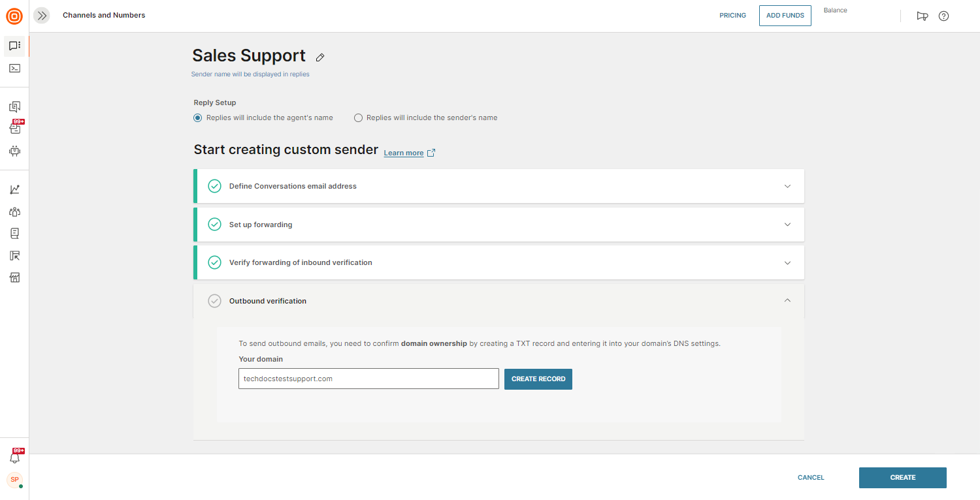Click the Create Record button
Image resolution: width=980 pixels, height=500 pixels.
538,379
